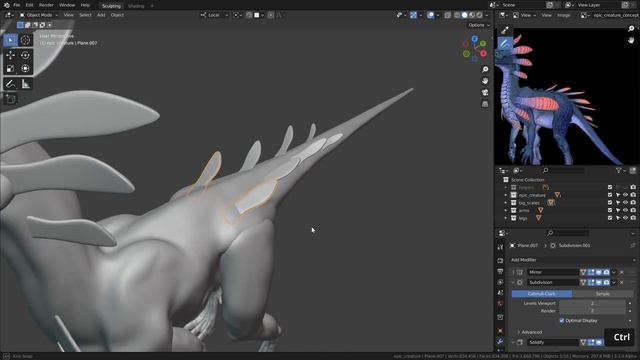640x360 pixels.
Task: Toggle viewport gizmos button
Action: [413, 15]
